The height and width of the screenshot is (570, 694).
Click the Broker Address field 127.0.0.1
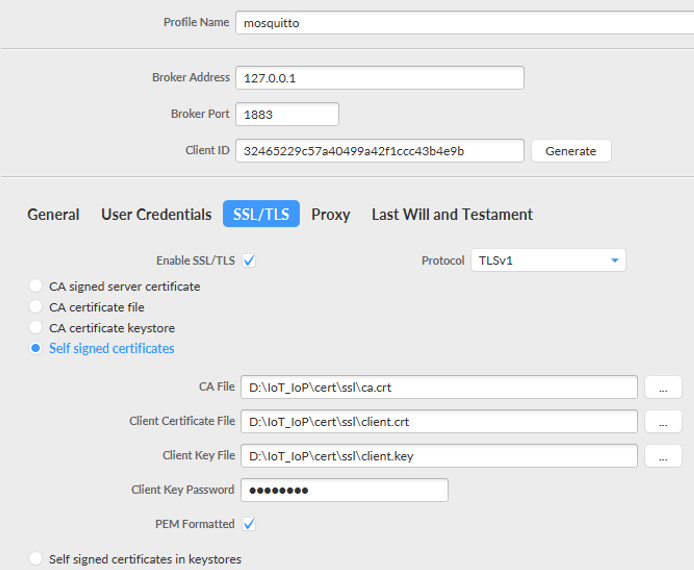point(380,78)
